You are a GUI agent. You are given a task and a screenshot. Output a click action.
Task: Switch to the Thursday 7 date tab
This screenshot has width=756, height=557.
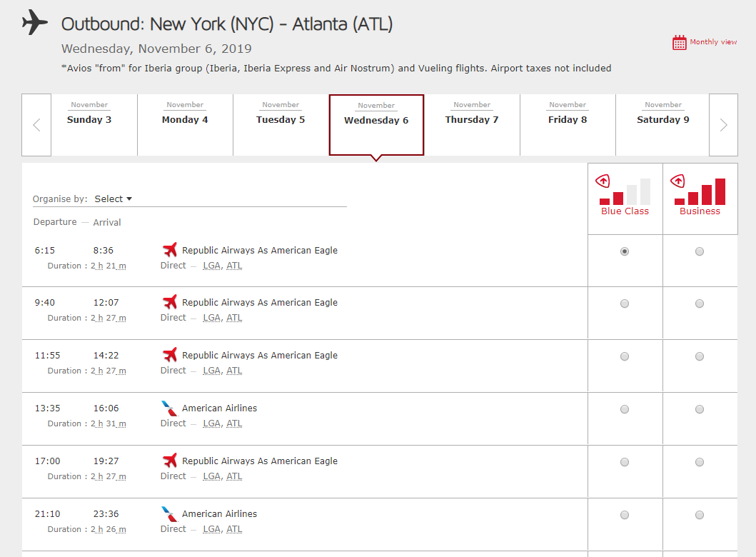472,120
